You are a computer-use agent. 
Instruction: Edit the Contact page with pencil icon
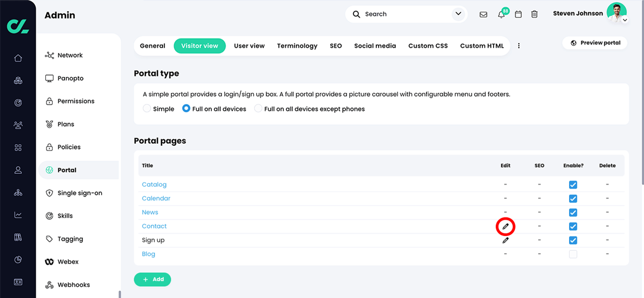click(x=505, y=226)
